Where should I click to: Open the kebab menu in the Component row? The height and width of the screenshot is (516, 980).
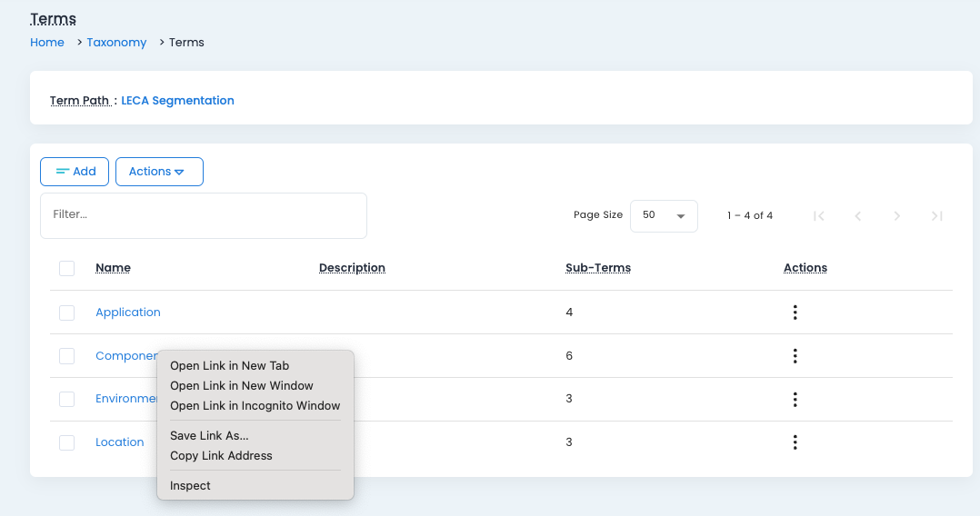pos(795,356)
